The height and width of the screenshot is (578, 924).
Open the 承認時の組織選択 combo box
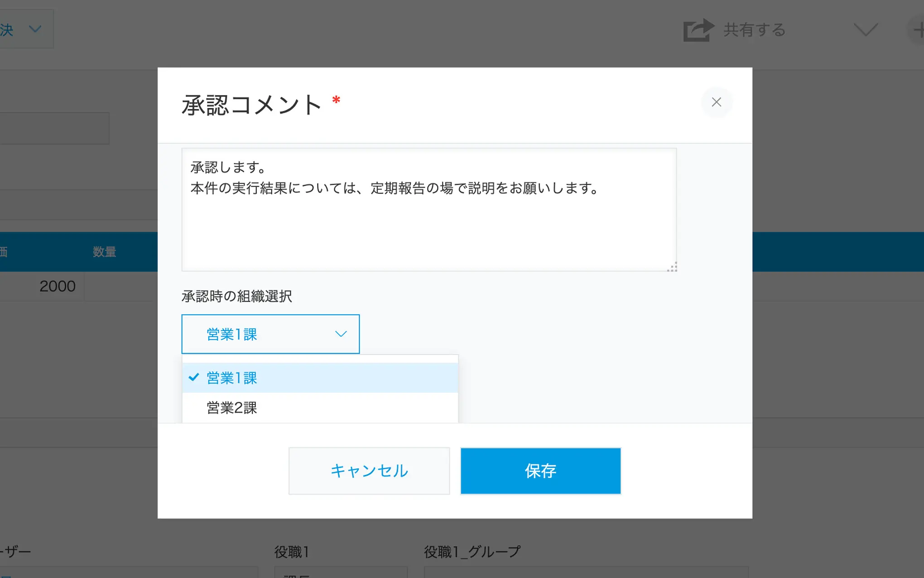(x=270, y=334)
